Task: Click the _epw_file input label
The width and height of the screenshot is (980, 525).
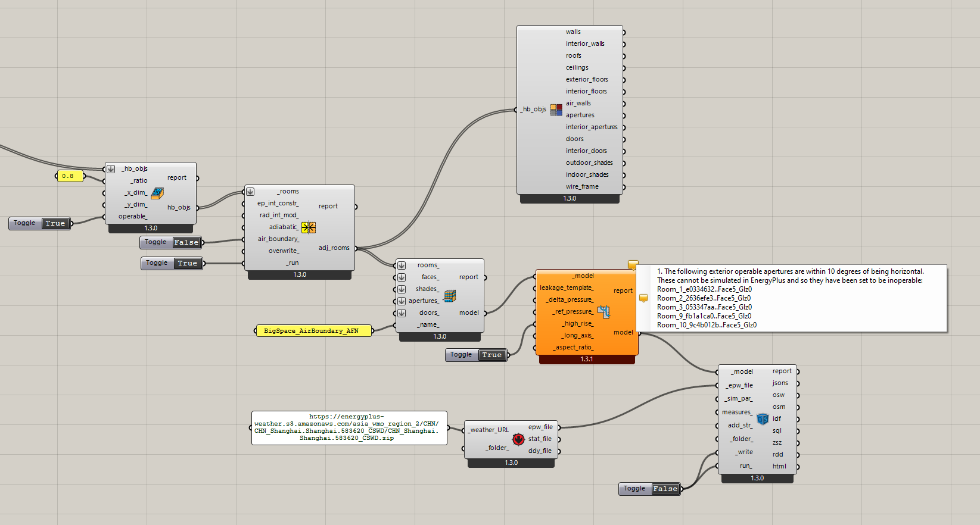Action: [x=739, y=386]
